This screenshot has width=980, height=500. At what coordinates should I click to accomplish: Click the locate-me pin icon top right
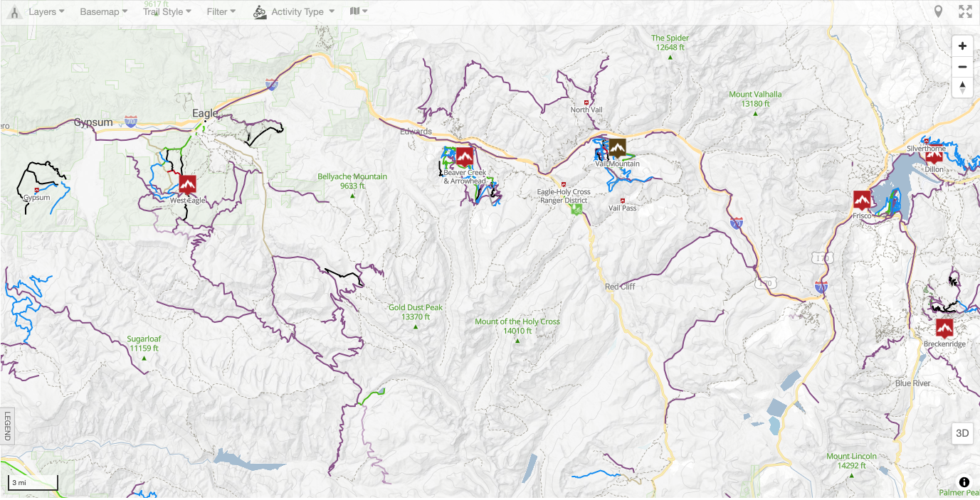[938, 11]
